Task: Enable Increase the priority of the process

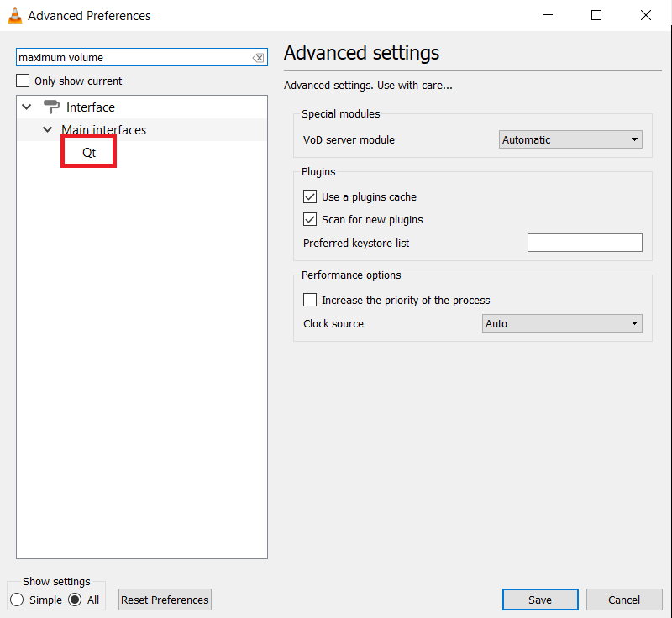Action: [x=310, y=300]
